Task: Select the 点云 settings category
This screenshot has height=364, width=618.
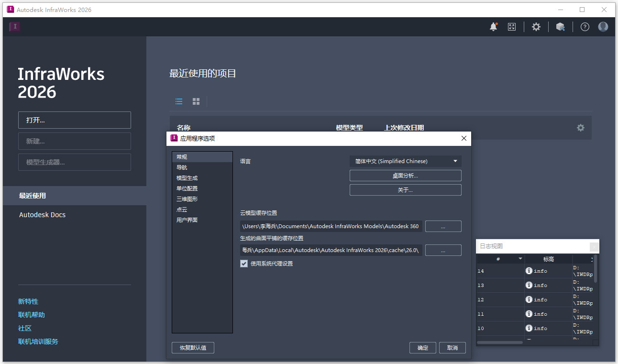Action: point(182,209)
